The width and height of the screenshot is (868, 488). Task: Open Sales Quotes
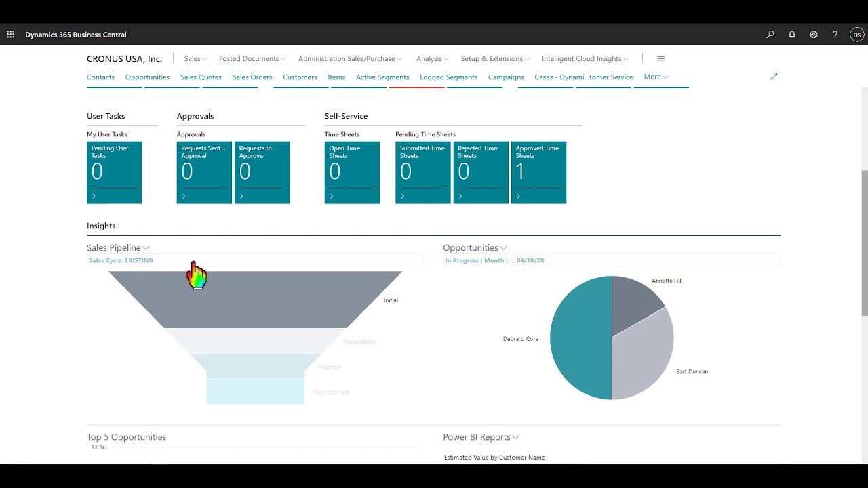[201, 77]
